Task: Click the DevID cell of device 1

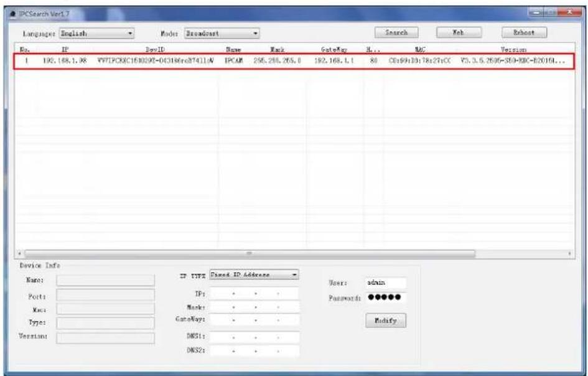Action: pos(156,60)
